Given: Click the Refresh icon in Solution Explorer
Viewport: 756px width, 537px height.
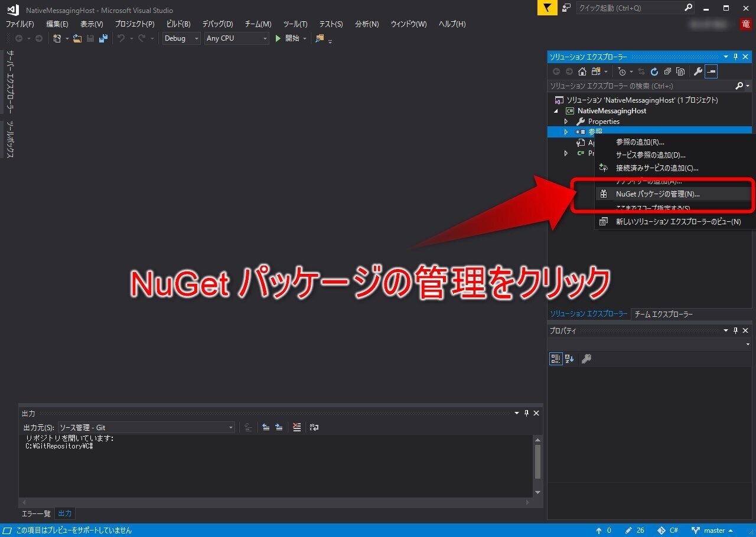Looking at the screenshot, I should [x=654, y=71].
